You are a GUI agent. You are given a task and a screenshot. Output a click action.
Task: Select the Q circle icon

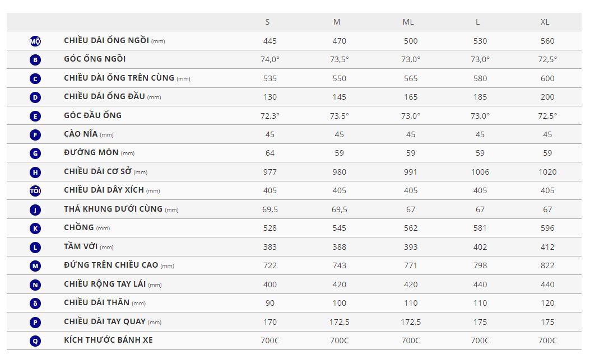(35, 340)
